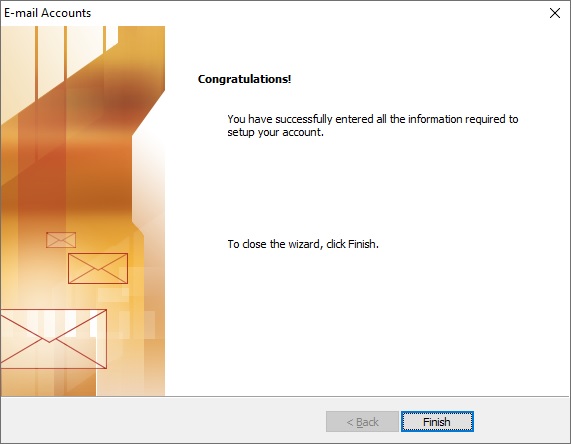Select the E-mail Accounts title text
Image resolution: width=571 pixels, height=444 pixels.
coord(47,13)
